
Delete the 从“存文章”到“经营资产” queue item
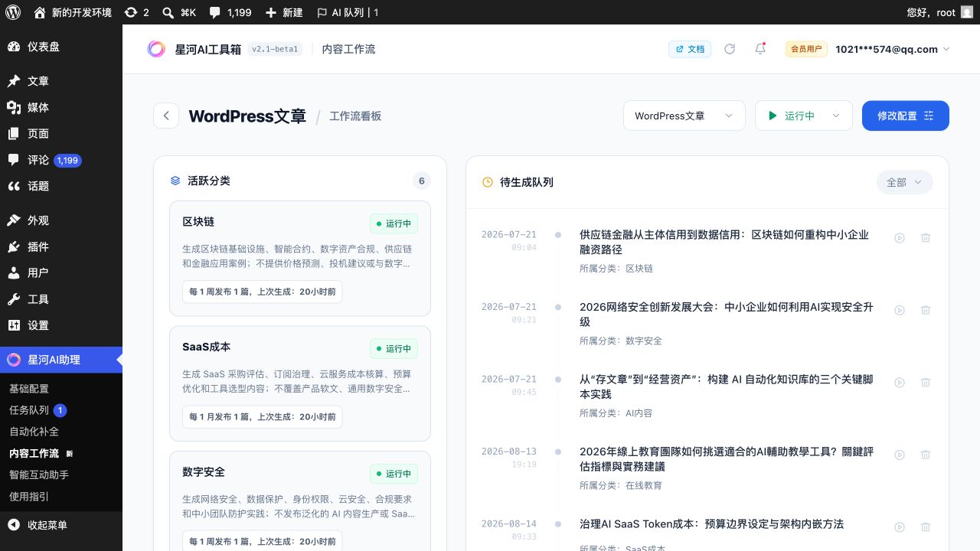926,382
